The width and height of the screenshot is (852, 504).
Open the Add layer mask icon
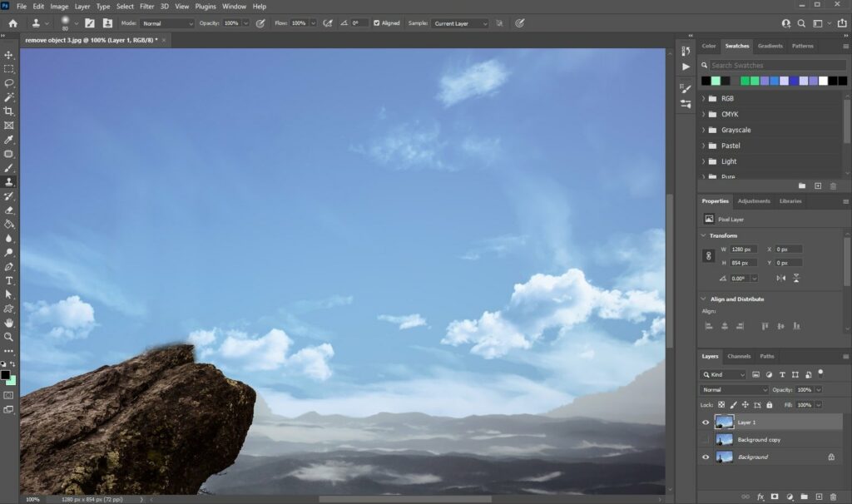[x=774, y=497]
